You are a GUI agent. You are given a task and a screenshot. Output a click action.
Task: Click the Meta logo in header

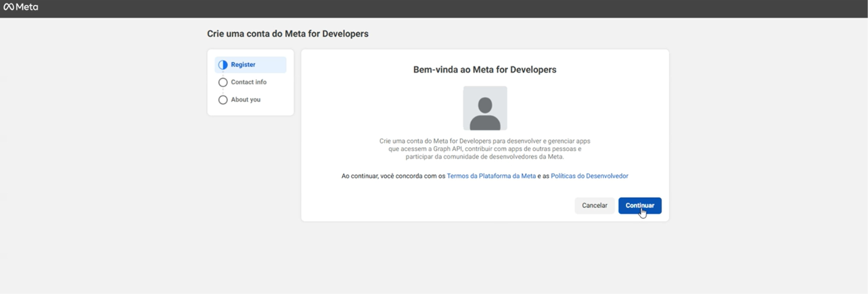[x=21, y=7]
